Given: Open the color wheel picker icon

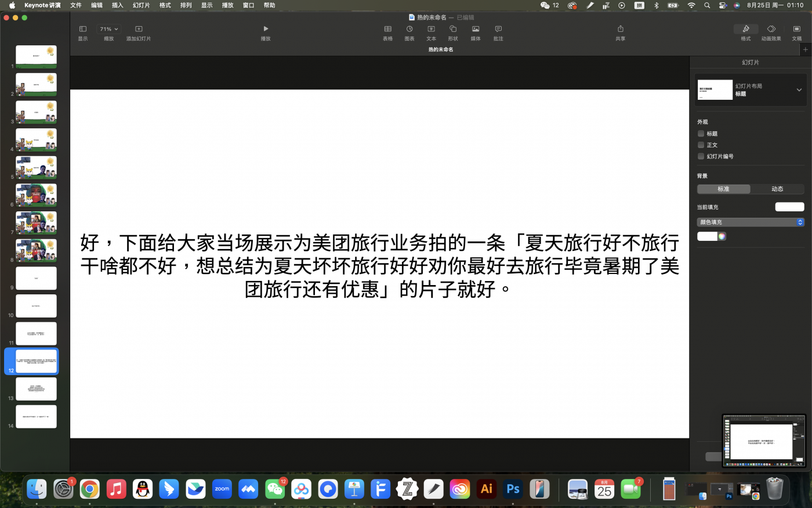Looking at the screenshot, I should coord(722,236).
